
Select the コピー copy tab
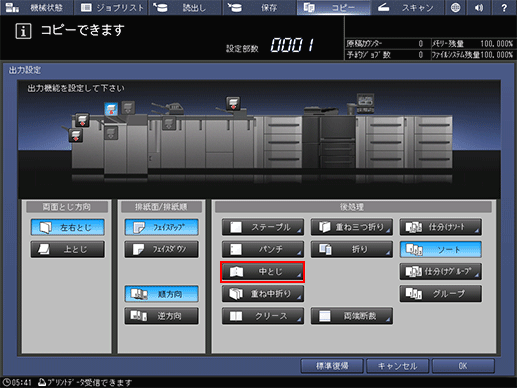(x=333, y=7)
